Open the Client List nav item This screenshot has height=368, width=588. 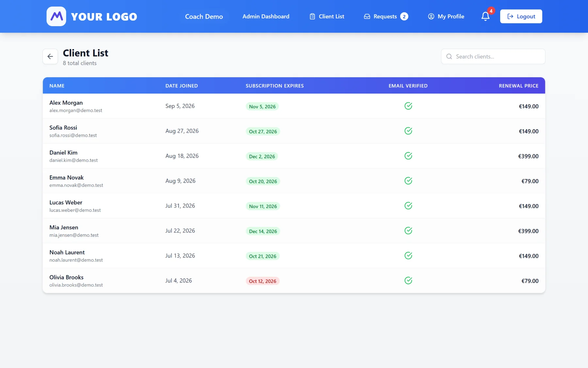[x=327, y=16]
